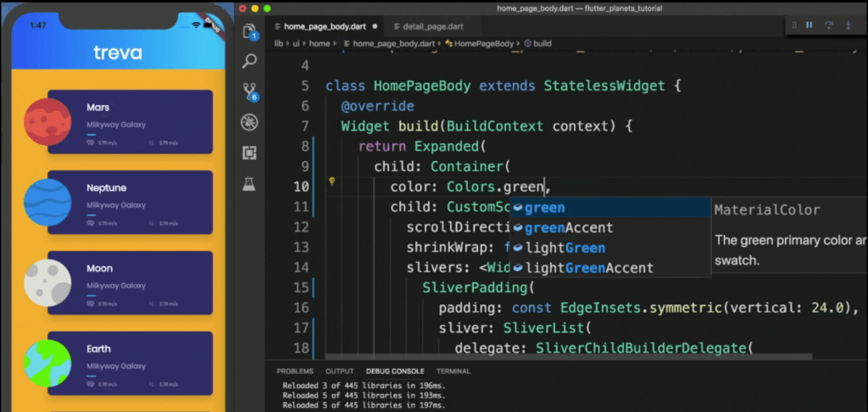Select lightGreen suggestion in autocomplete
Screen dimensions: 868x412
565,248
